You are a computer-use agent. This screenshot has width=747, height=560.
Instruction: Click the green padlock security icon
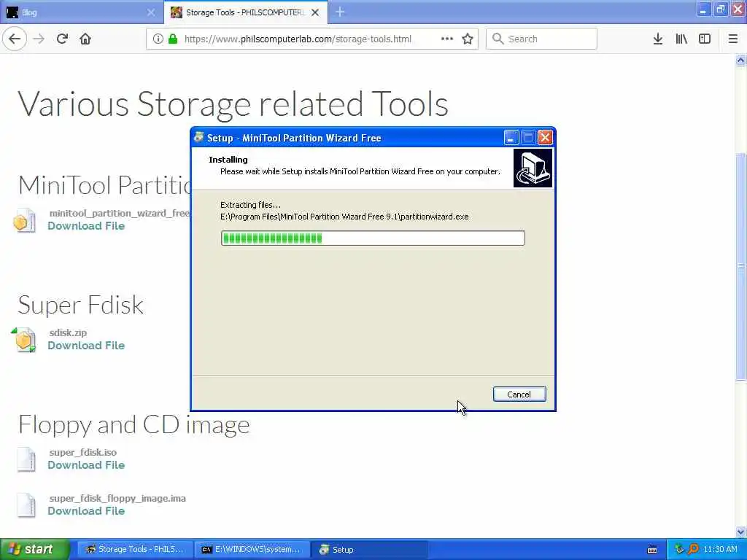173,39
